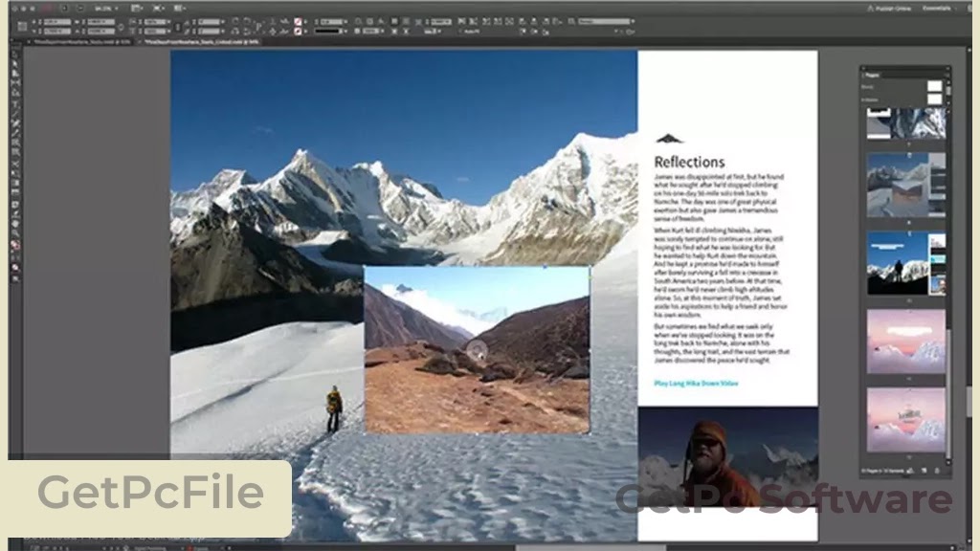Select the snowy hiker spread thumbnail
Screen dimensions: 980x551
click(x=905, y=185)
